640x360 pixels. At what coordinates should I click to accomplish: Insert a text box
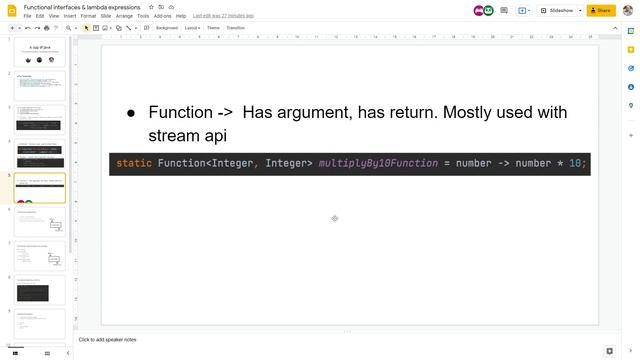(96, 28)
